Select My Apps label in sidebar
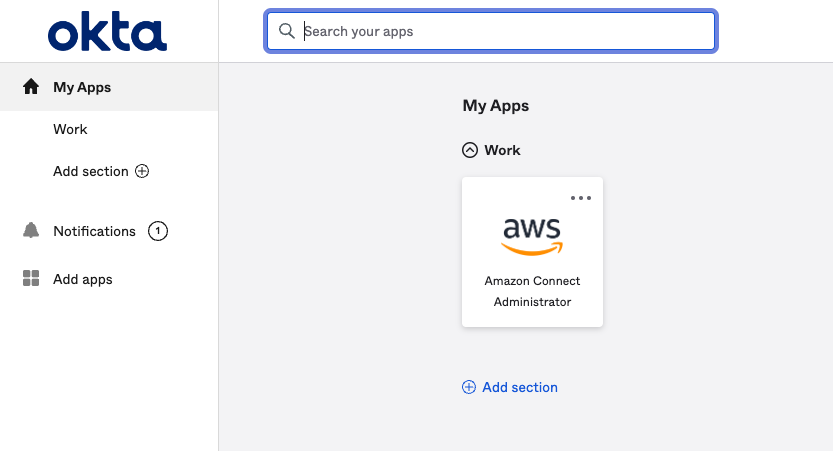 coord(82,87)
